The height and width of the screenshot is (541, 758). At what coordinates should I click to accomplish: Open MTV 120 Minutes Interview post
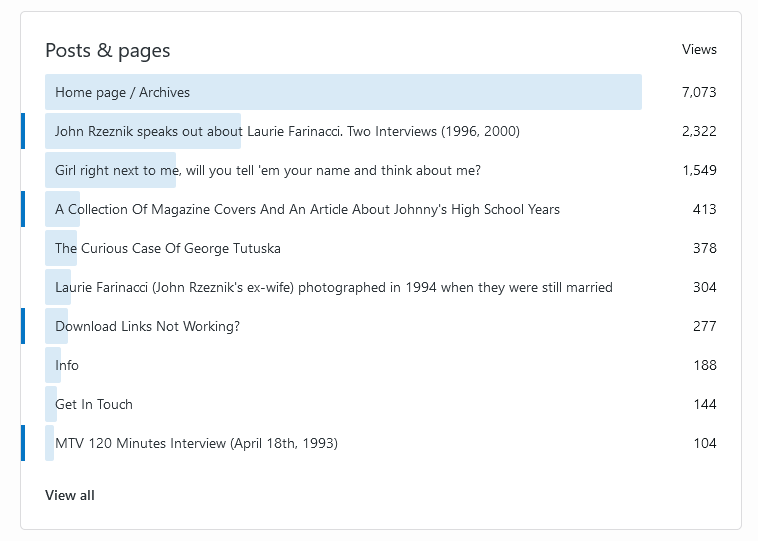point(196,443)
